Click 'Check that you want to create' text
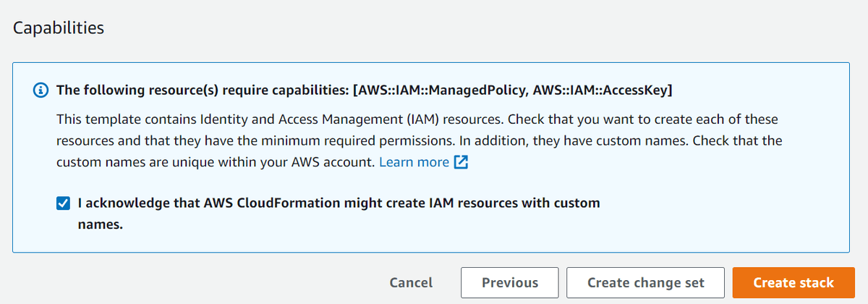This screenshot has height=304, width=868. (579, 118)
